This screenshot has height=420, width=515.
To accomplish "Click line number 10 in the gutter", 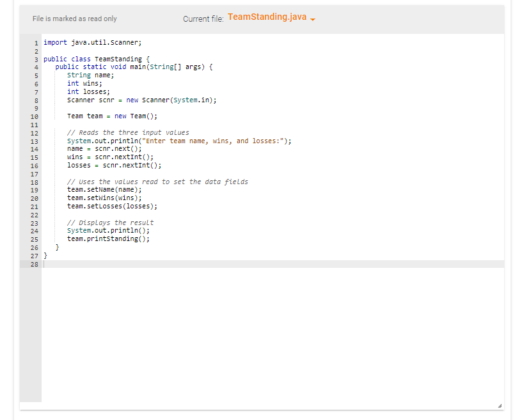I will 34,116.
